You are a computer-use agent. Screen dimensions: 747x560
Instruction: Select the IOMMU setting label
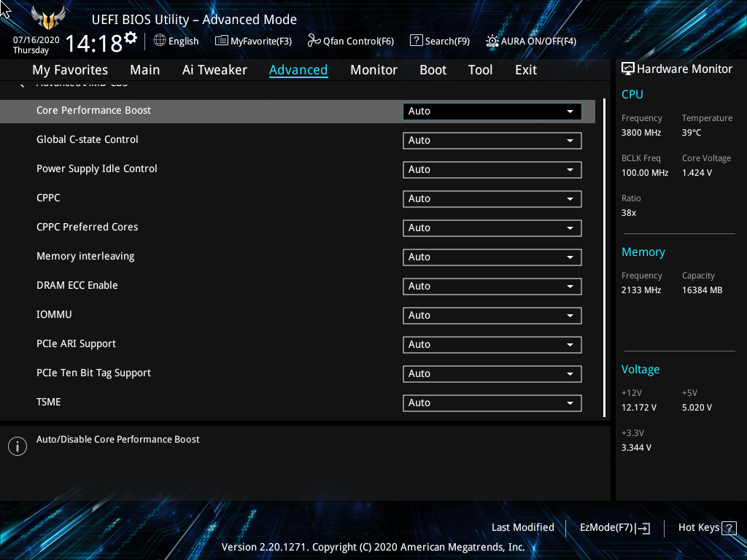click(54, 314)
